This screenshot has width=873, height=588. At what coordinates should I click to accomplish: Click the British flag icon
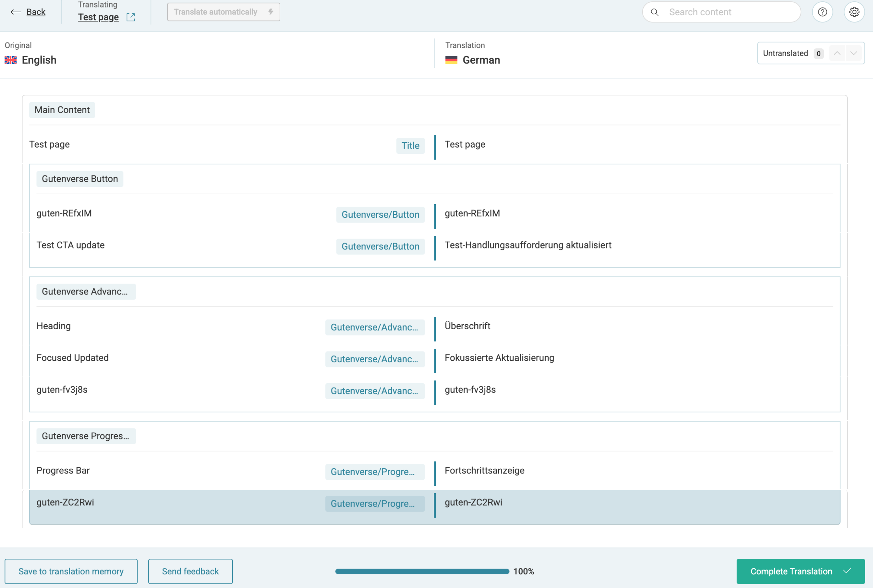click(11, 60)
